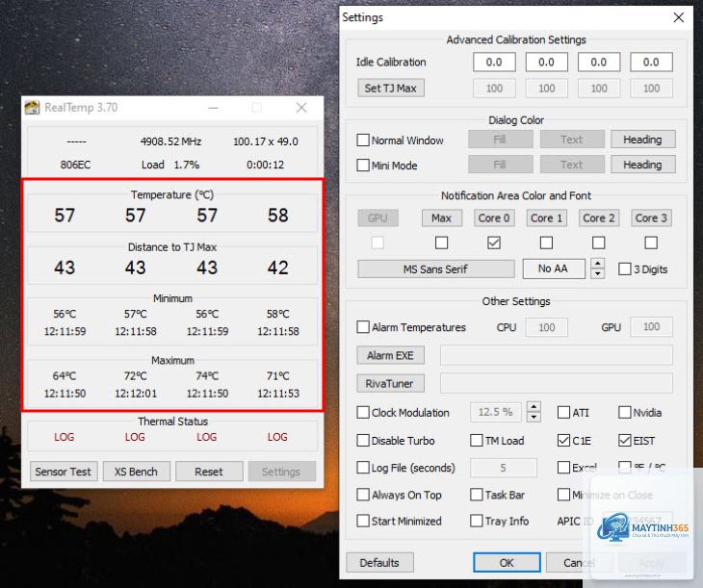Click the first red LOG thermal status
Screen dimensions: 703x588
tap(65, 437)
